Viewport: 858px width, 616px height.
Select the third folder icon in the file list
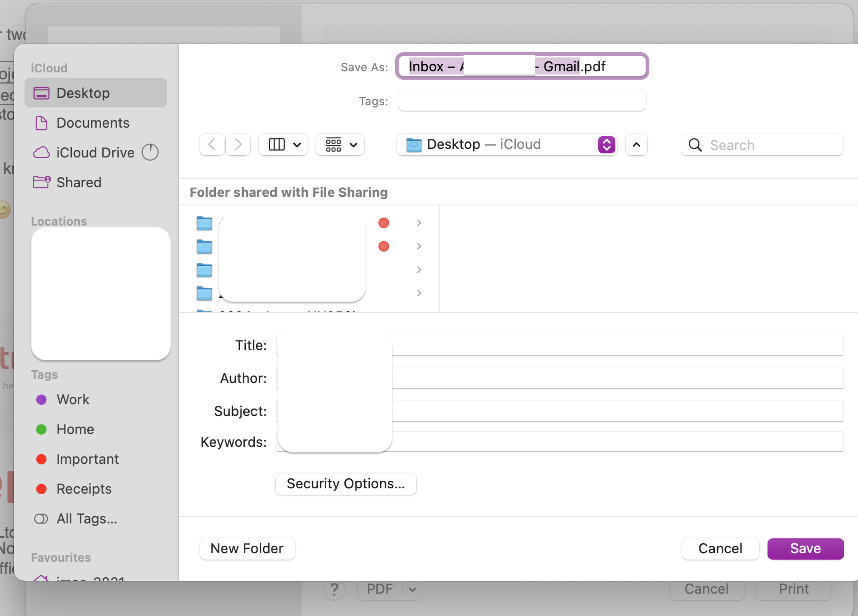click(x=204, y=270)
